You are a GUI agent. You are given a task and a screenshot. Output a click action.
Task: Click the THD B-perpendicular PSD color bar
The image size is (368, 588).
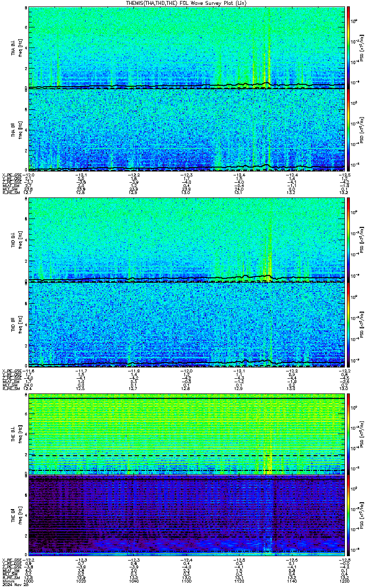(348, 240)
